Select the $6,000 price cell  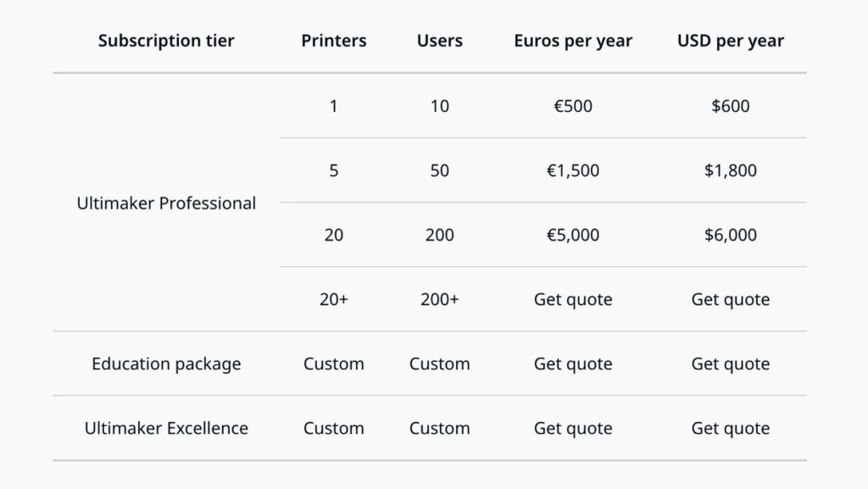pos(730,235)
